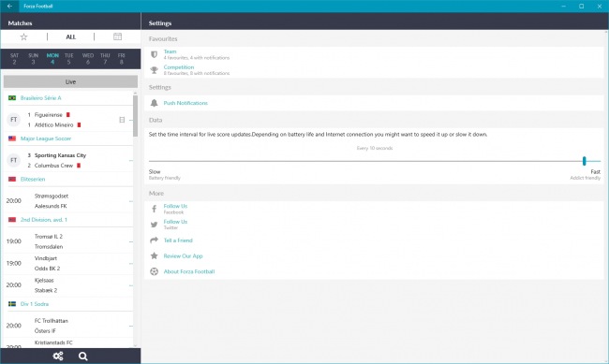The image size is (609, 364).
Task: Click the Facebook icon
Action: coord(155,209)
